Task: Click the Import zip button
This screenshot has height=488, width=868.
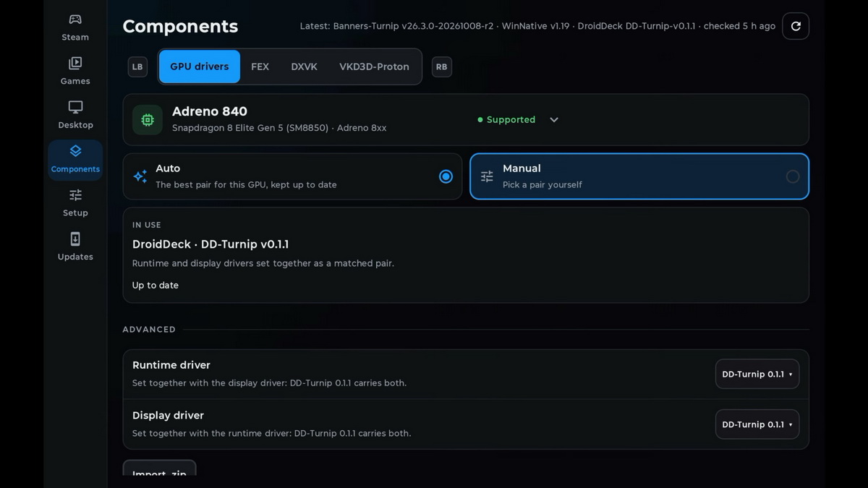Action: [x=159, y=468]
